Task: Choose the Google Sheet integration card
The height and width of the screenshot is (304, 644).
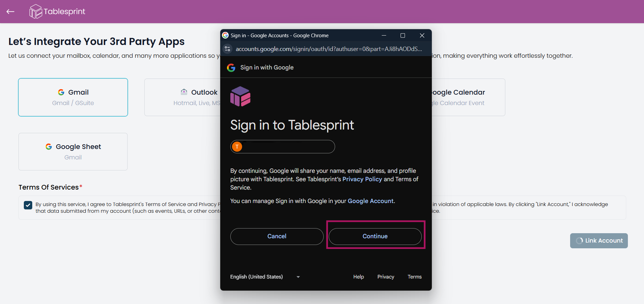Action: pos(73,152)
